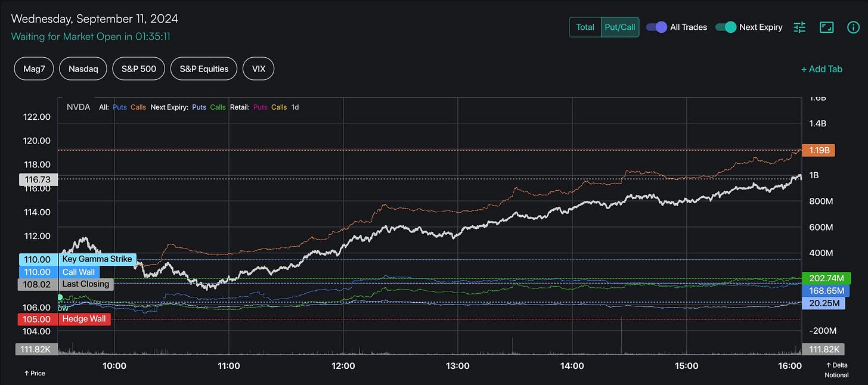This screenshot has height=385, width=868.
Task: Switch to the Nasdaq tab
Action: [x=83, y=69]
